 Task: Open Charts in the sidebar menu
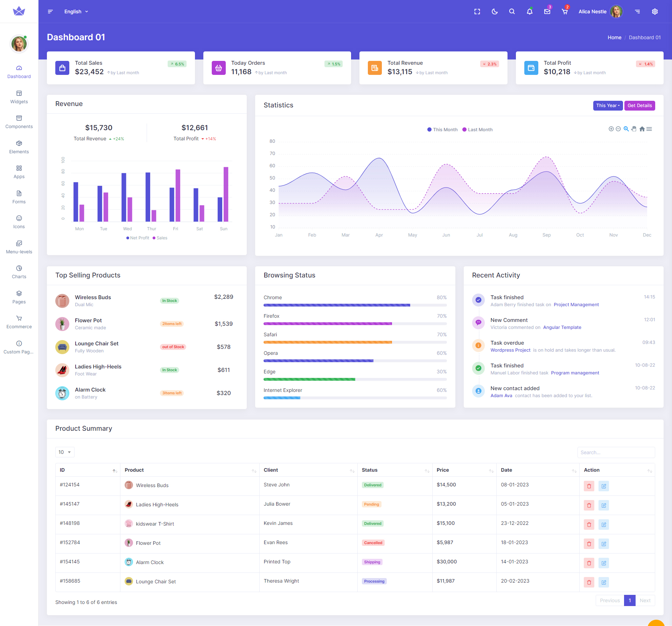pos(19,272)
